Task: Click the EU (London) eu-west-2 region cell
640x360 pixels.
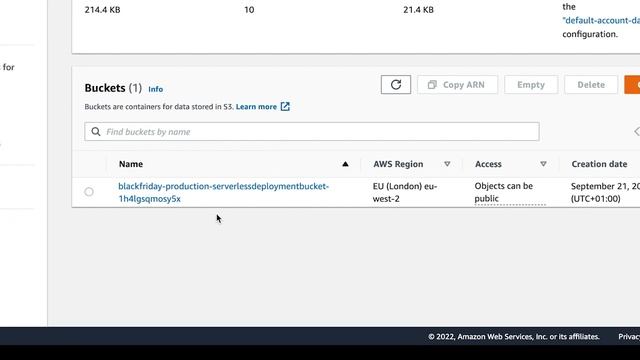Action: pos(405,192)
